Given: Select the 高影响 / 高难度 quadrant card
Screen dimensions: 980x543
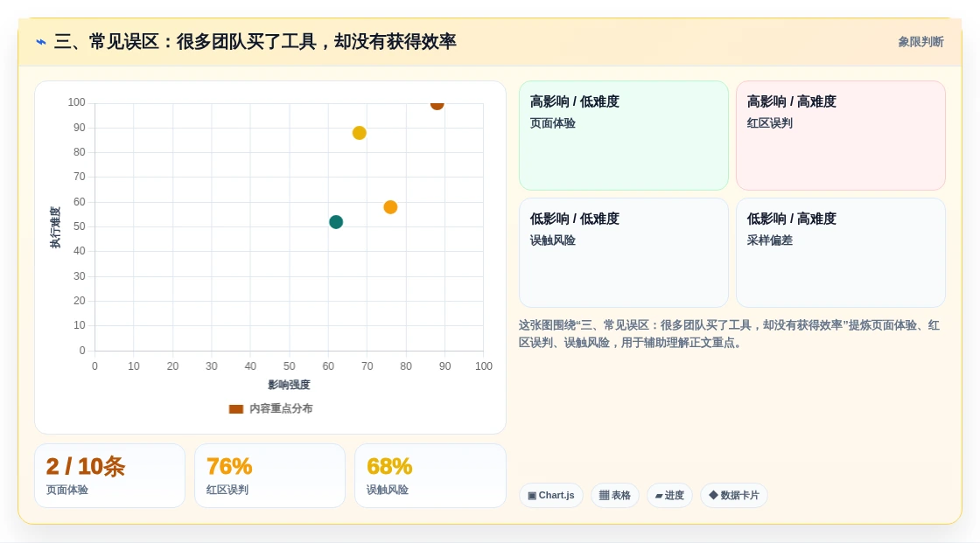Looking at the screenshot, I should coord(841,136).
